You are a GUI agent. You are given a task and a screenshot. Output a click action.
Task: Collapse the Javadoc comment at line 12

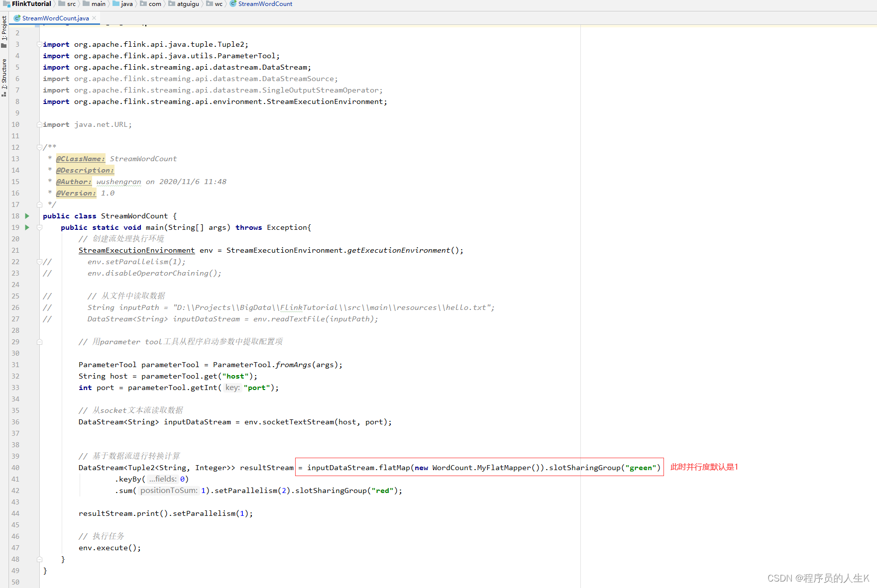39,147
